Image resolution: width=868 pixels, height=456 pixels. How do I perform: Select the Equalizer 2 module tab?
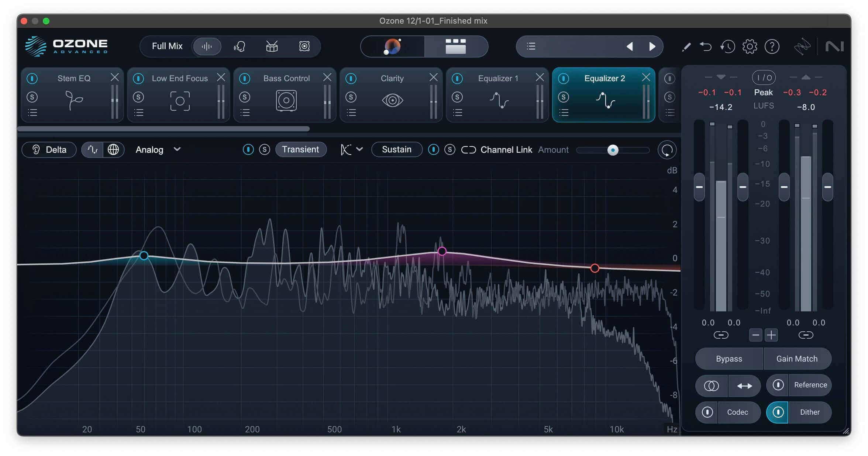(x=603, y=94)
